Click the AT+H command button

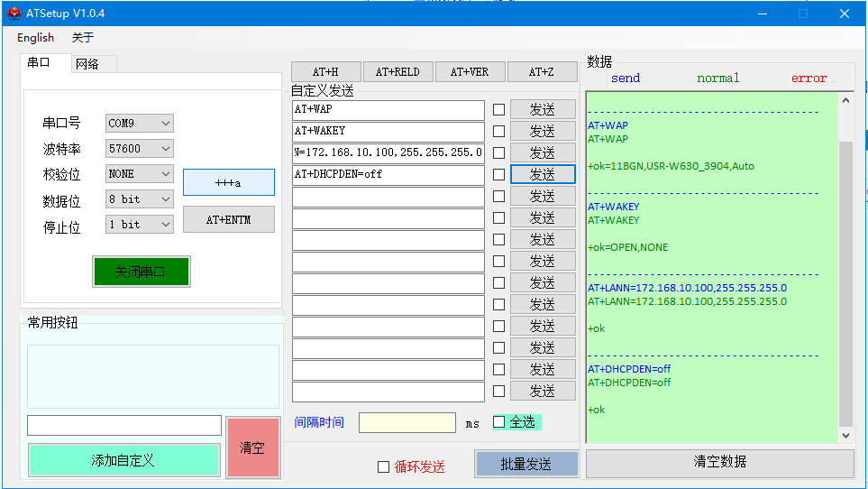325,72
